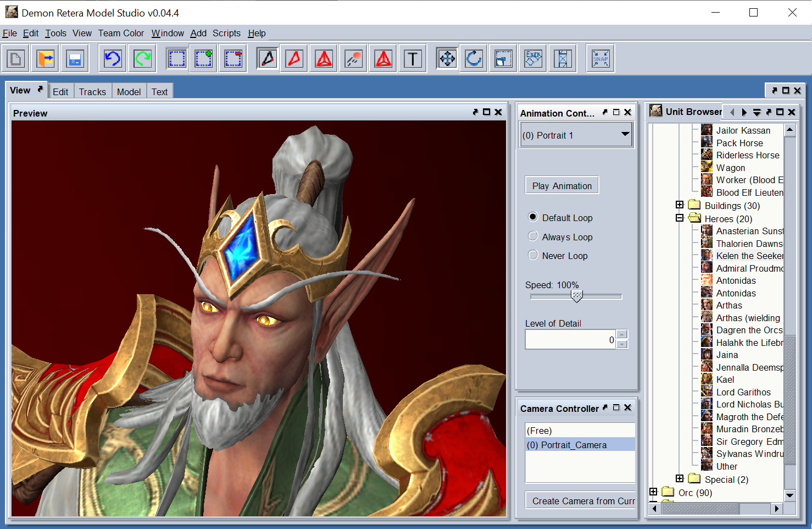Choose the plain Select rectangle tool
Screen dimensions: 812x529
177,58
